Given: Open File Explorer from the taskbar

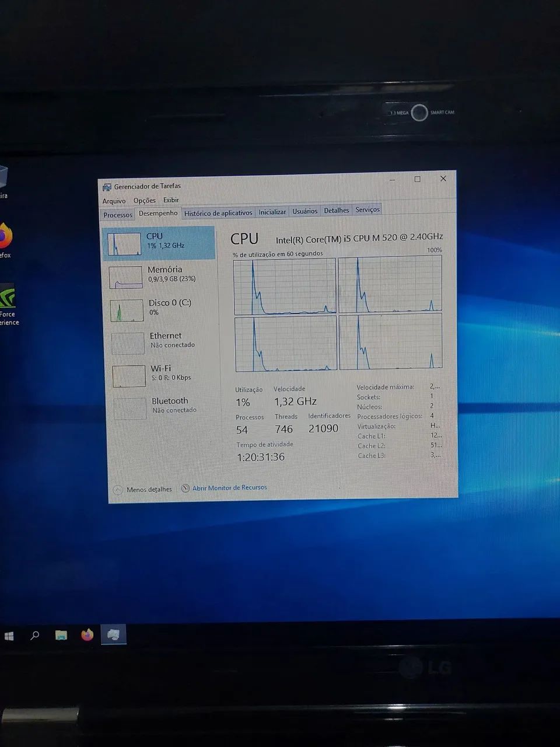Looking at the screenshot, I should [x=61, y=635].
